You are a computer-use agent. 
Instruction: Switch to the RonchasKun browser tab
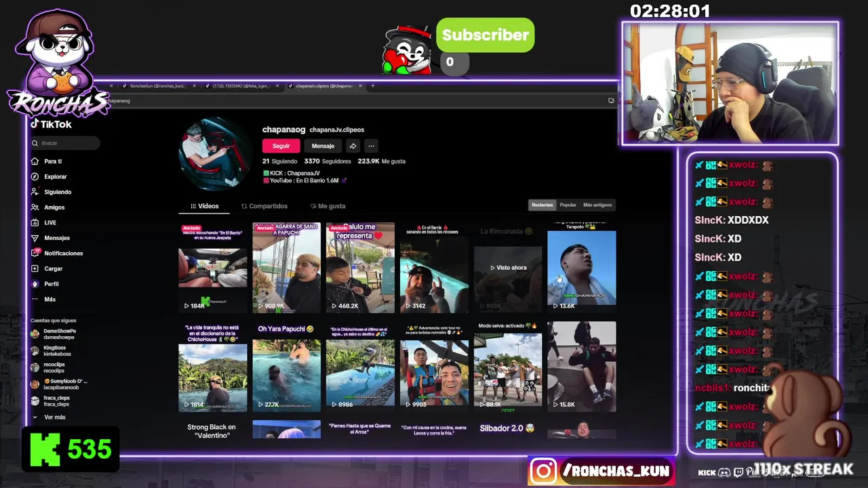[x=157, y=85]
